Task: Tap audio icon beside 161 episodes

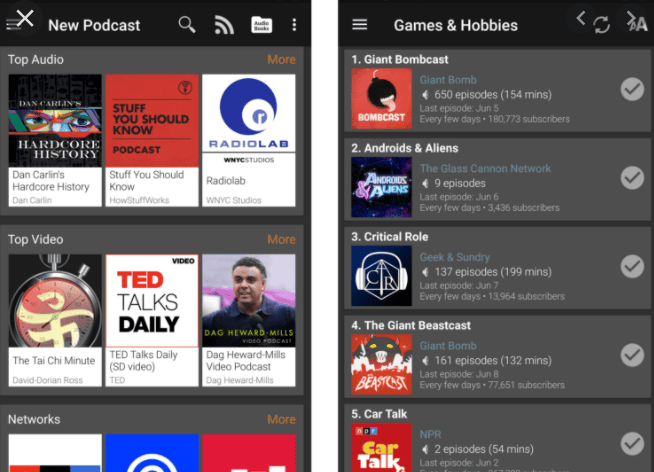Action: pyautogui.click(x=425, y=361)
